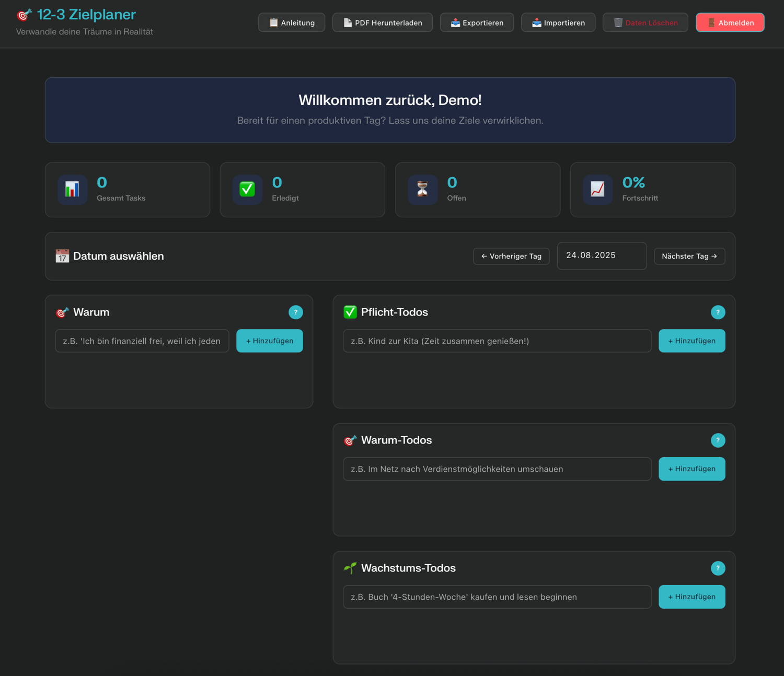The image size is (784, 676).
Task: Click the Gesamt Tasks label
Action: pyautogui.click(x=121, y=198)
